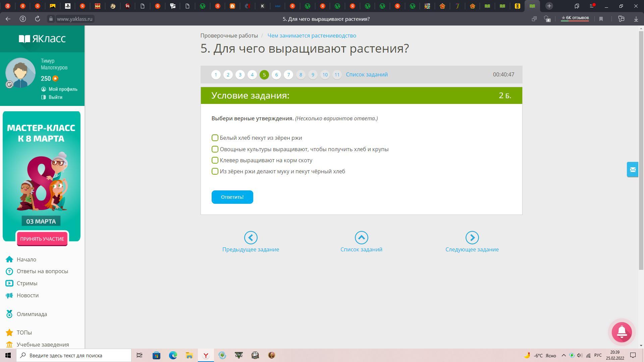Viewport: 644px width, 362px height.
Task: Click the up-arrow task list icon
Action: [361, 238]
